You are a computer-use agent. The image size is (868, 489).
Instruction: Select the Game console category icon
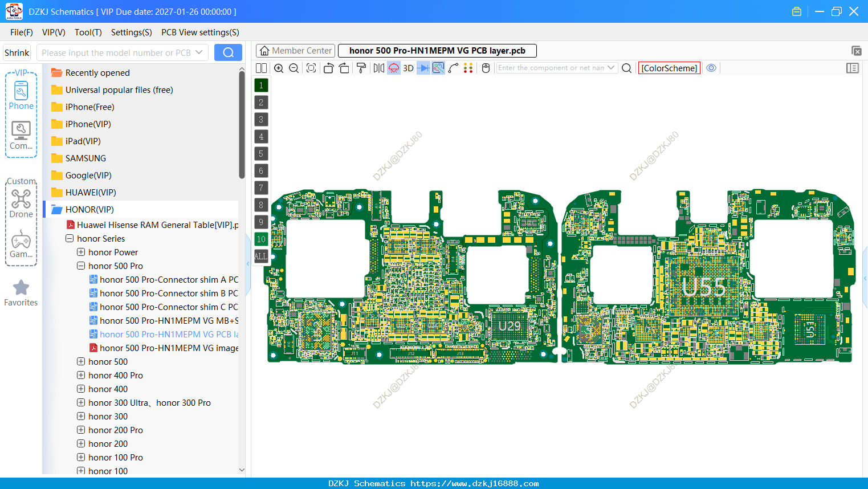[x=21, y=244]
